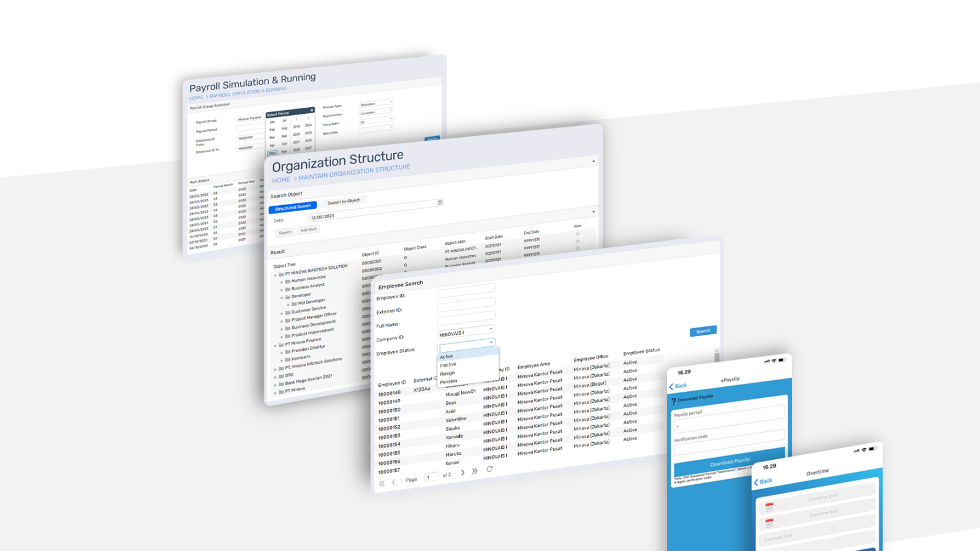Tap the Download Payslip button
This screenshot has height=551, width=980.
click(x=729, y=461)
